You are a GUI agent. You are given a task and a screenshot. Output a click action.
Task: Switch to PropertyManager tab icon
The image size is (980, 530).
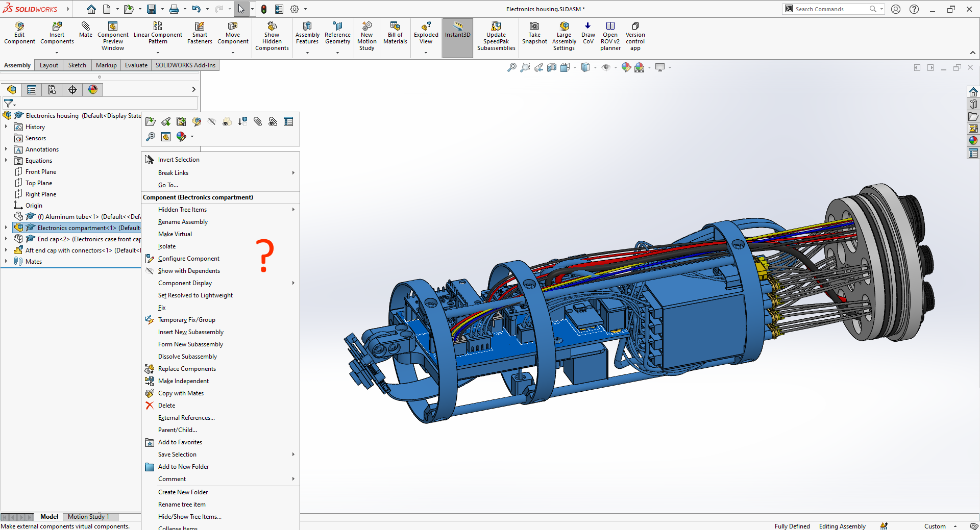pos(32,90)
